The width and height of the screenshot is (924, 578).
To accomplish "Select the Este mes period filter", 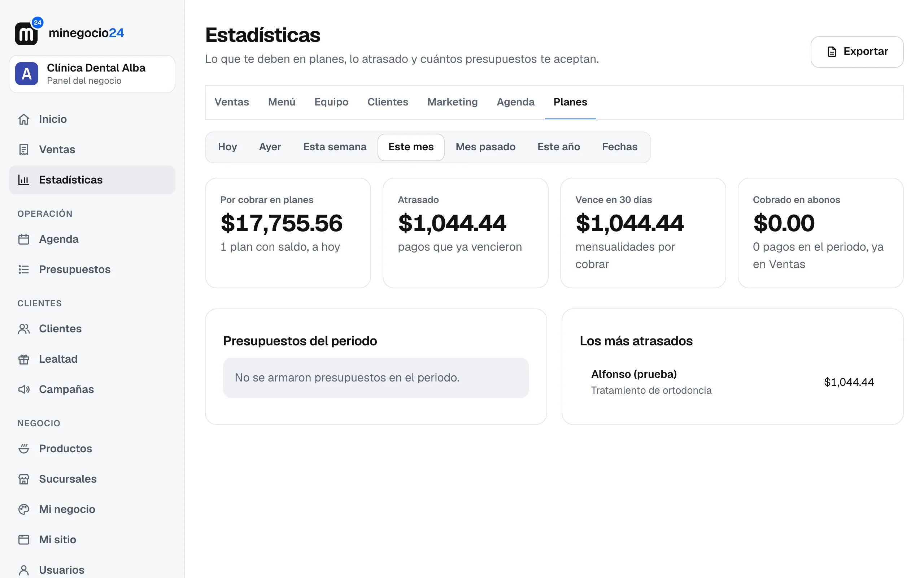I will [x=411, y=147].
